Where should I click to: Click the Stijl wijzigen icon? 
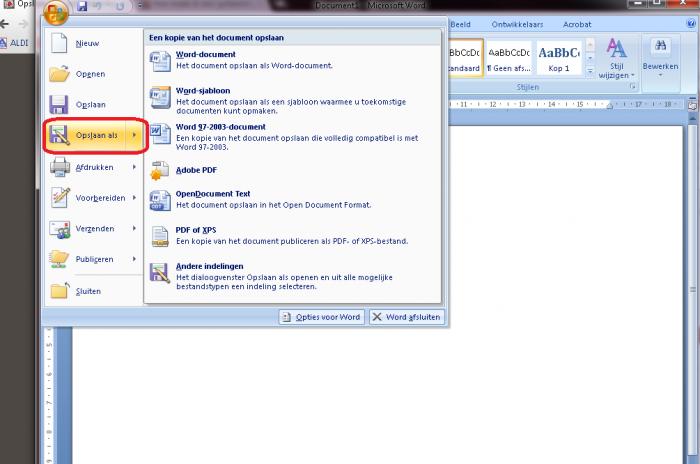point(617,48)
